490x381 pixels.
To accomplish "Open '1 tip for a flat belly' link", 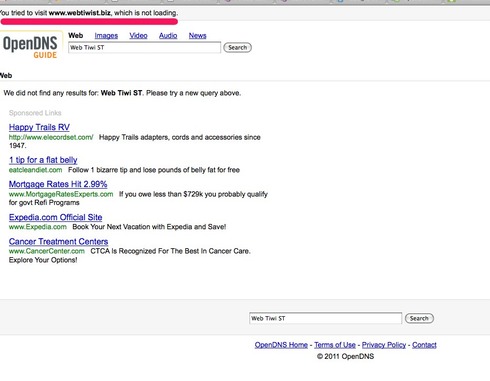I will pos(43,160).
